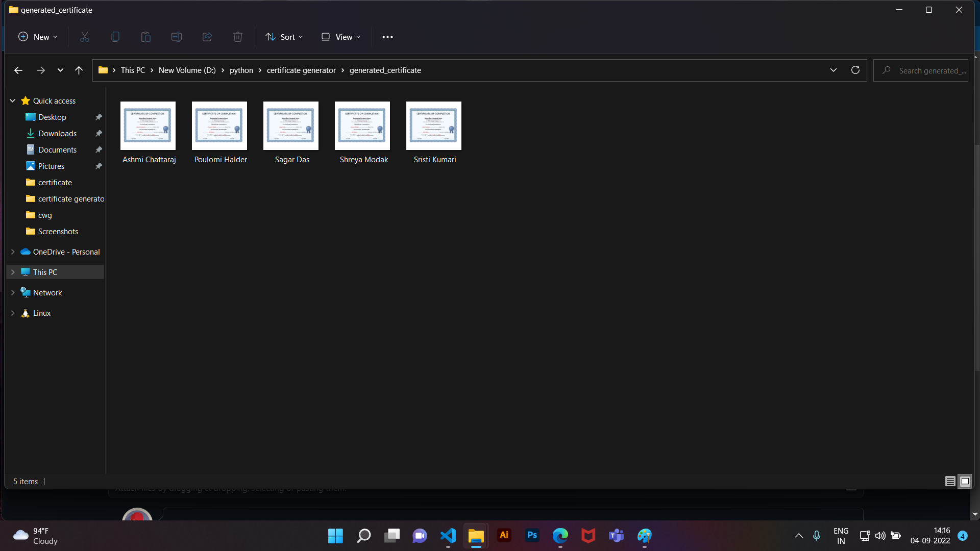The height and width of the screenshot is (551, 980).
Task: Expand the OneDrive - Personal tree node
Action: (13, 252)
